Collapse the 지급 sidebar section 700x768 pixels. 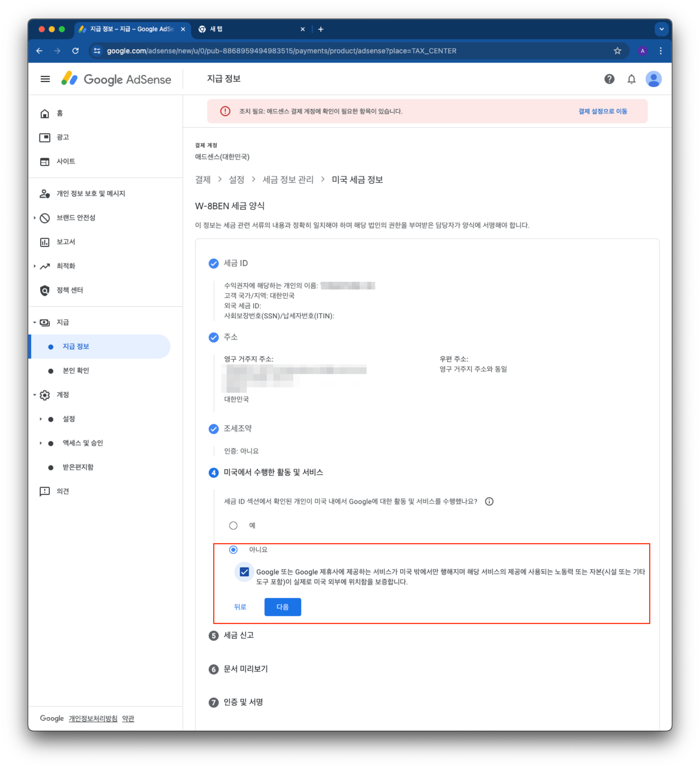(x=35, y=322)
